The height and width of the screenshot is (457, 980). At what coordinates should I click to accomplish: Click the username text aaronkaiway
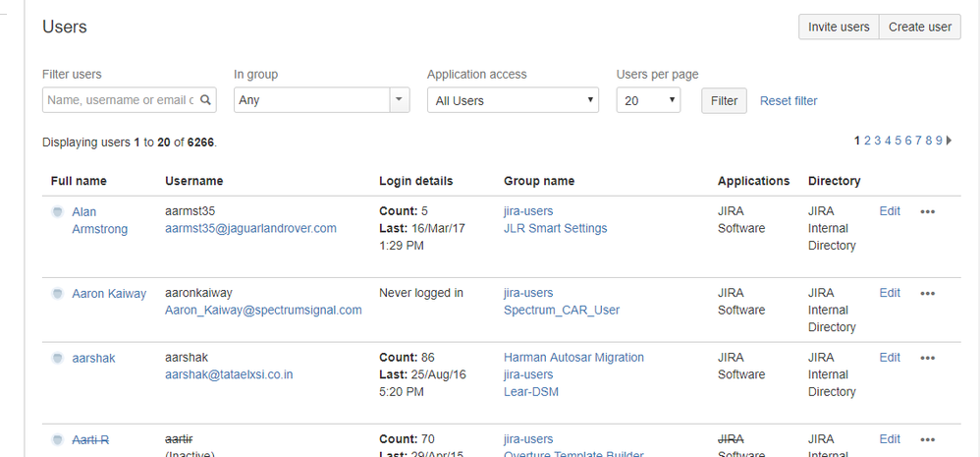pos(198,293)
